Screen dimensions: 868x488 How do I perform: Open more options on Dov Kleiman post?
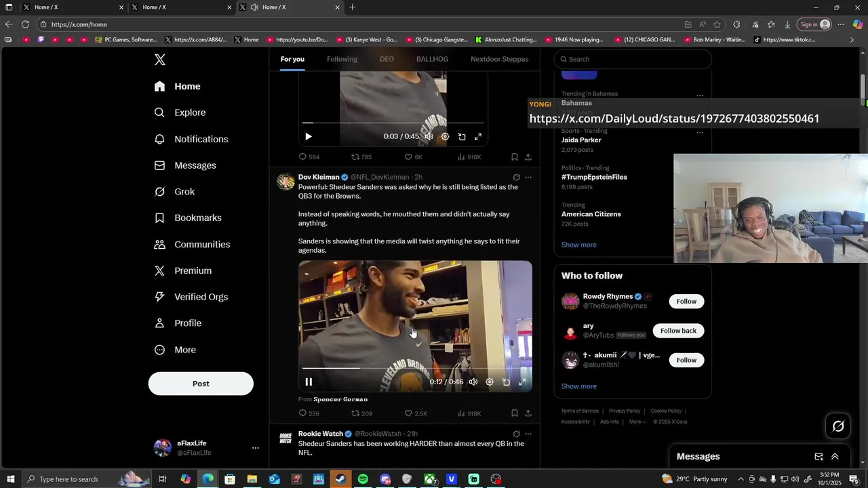coord(528,178)
